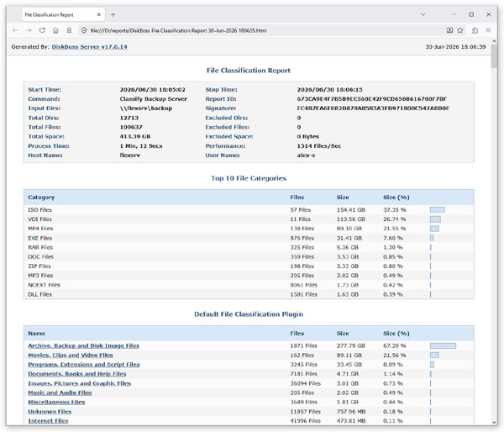Open the browser home page icon
The image size is (504, 432).
[x=55, y=30]
